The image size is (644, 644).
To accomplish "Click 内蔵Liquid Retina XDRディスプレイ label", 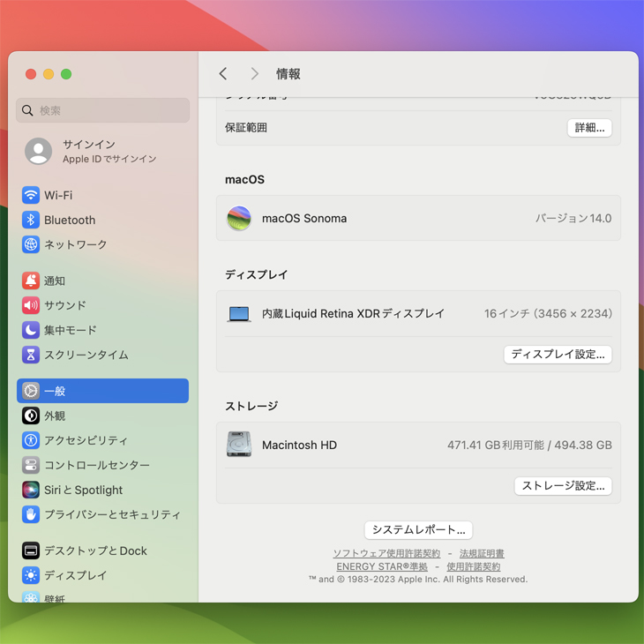I will (x=353, y=313).
